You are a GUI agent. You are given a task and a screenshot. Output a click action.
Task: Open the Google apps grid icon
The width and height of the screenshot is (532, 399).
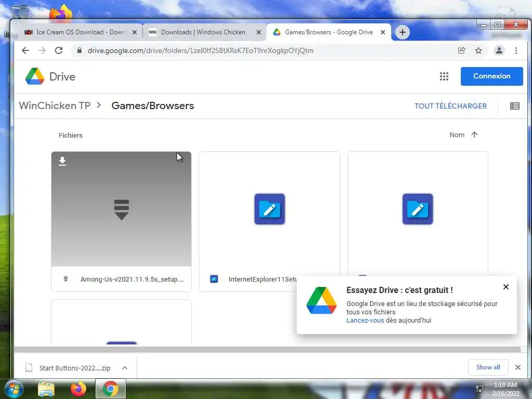(x=444, y=76)
